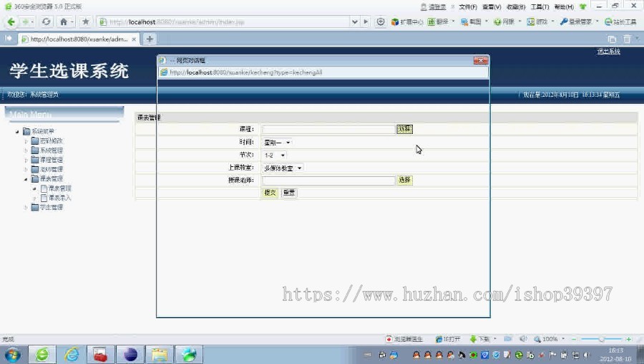Click the 退出系统 logout link
Viewport: 644px width, 364px height.
609,52
